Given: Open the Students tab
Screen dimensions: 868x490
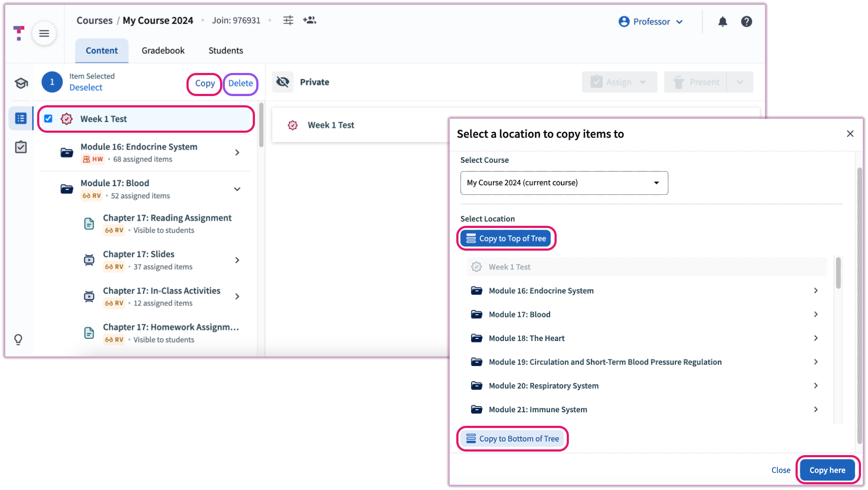Looking at the screenshot, I should (x=225, y=51).
